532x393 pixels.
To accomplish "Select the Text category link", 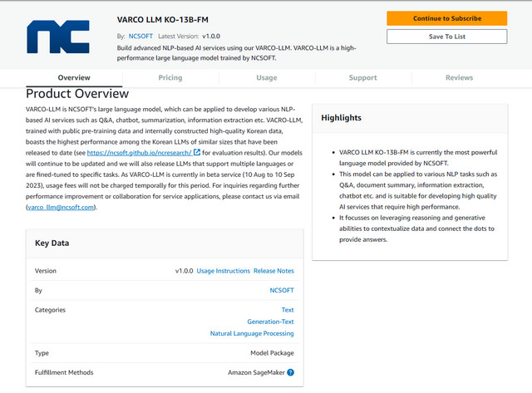I will (288, 310).
